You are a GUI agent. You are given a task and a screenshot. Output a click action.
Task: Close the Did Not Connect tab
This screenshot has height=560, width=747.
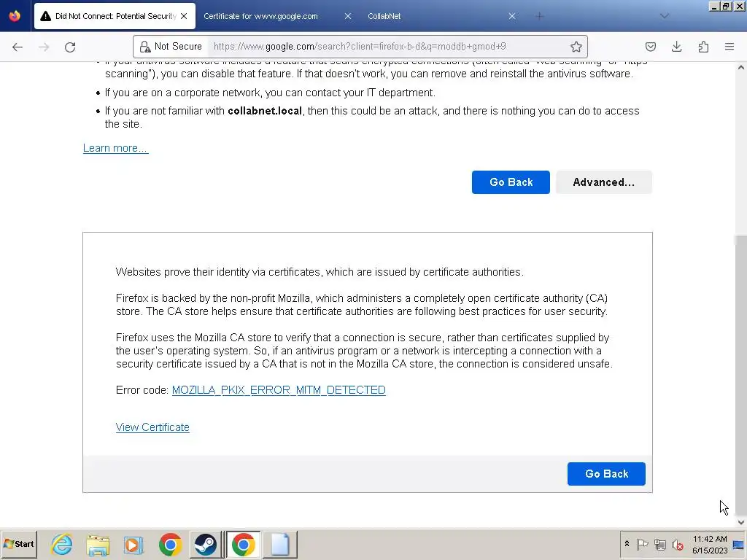[184, 16]
